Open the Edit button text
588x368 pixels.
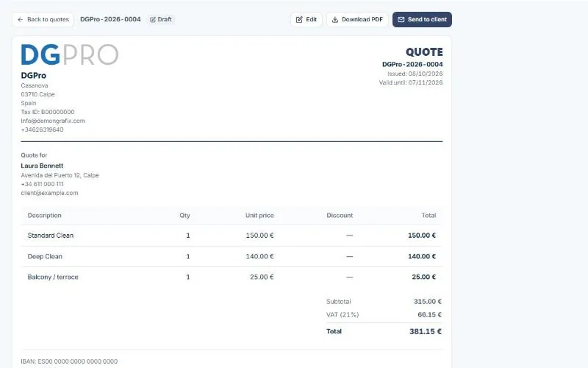(311, 20)
